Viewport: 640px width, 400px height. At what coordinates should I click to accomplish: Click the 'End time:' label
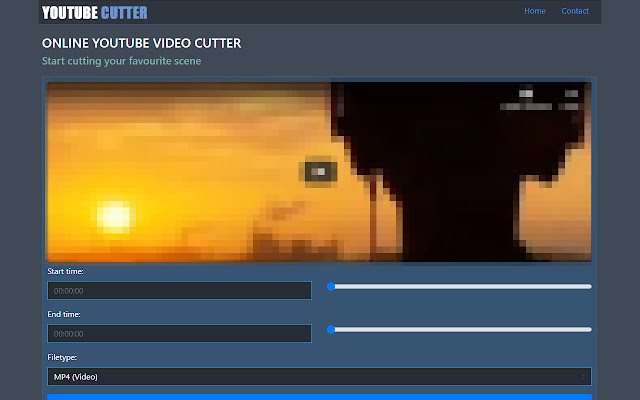pos(64,314)
